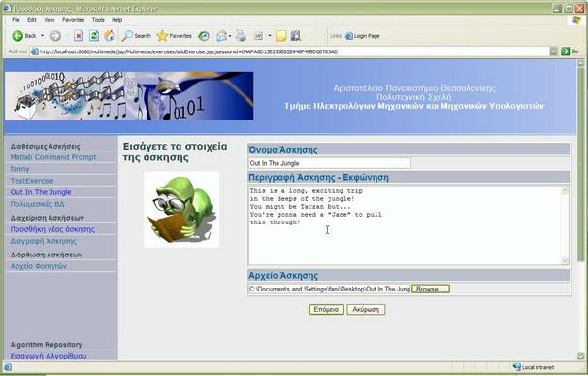Open the Edit menu
This screenshot has width=588, height=376.
(x=32, y=19)
